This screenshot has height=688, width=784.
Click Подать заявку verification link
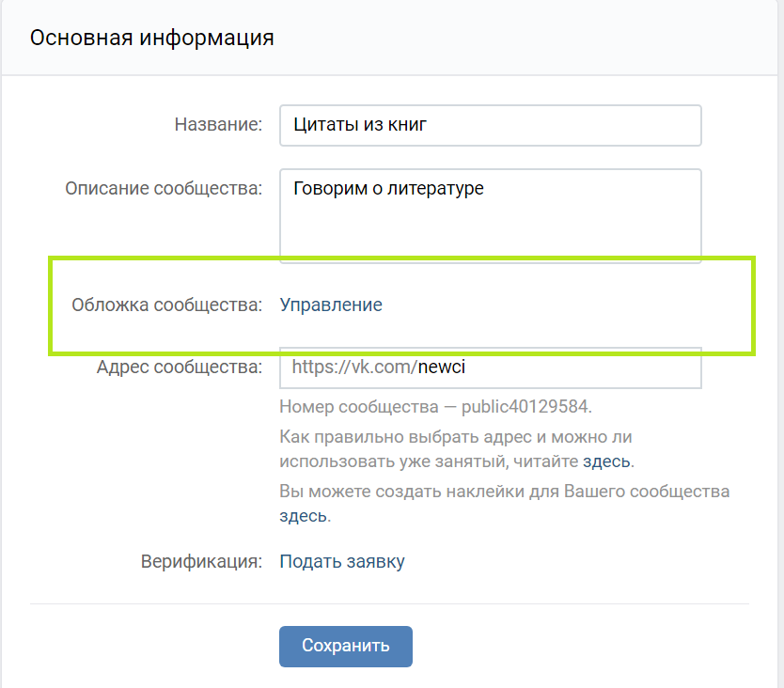coord(342,562)
